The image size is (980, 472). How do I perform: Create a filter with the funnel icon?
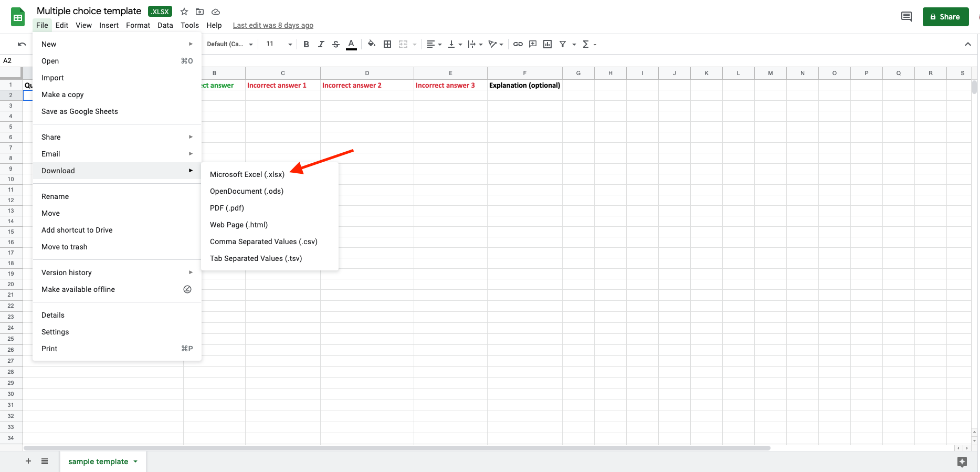pyautogui.click(x=563, y=44)
